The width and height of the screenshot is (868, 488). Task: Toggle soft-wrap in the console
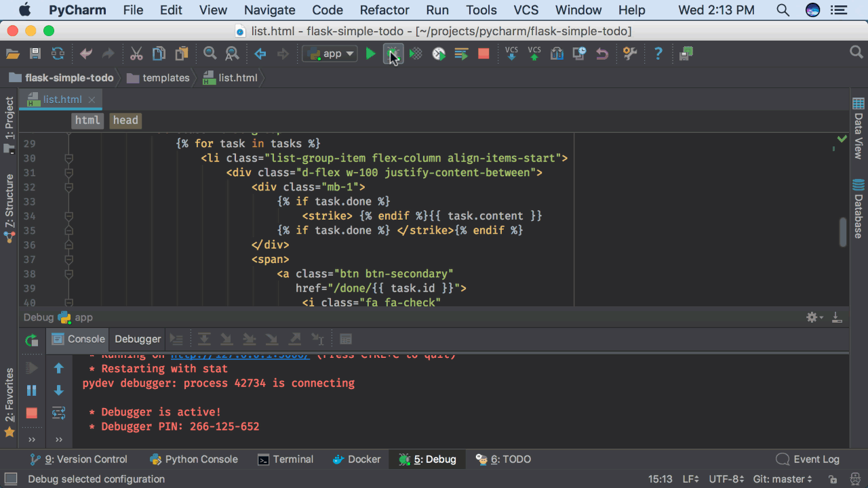coord(59,413)
